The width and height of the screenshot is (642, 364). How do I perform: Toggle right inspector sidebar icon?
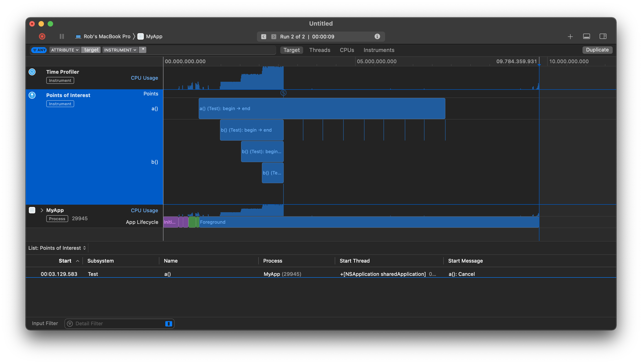pyautogui.click(x=603, y=36)
